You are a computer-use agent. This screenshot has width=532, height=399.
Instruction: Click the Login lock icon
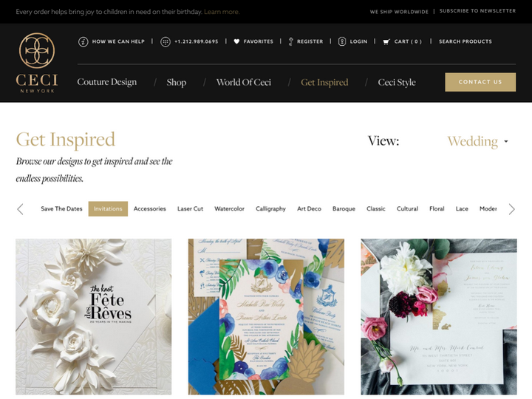point(342,41)
